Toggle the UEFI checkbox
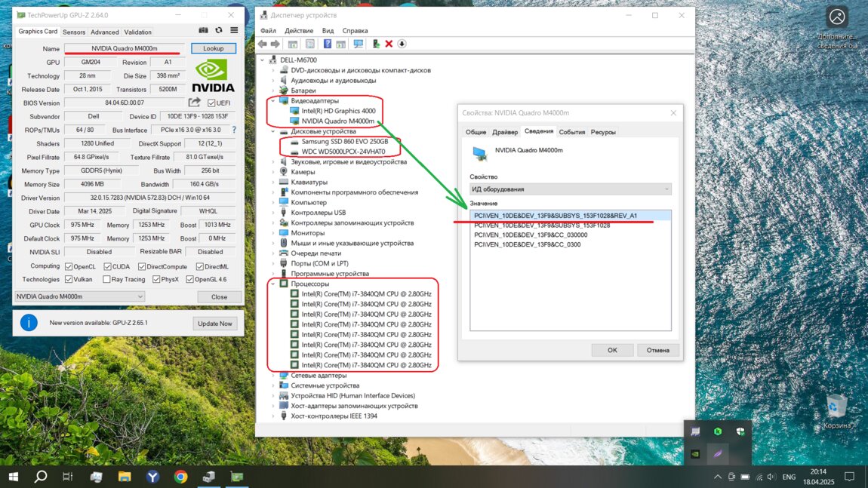The height and width of the screenshot is (488, 868). (212, 103)
